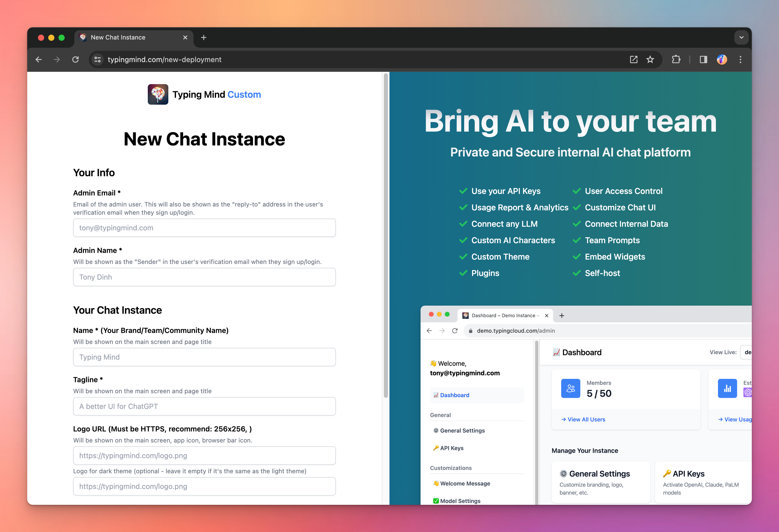Focus the Tagline input field
The height and width of the screenshot is (532, 779).
pos(205,406)
